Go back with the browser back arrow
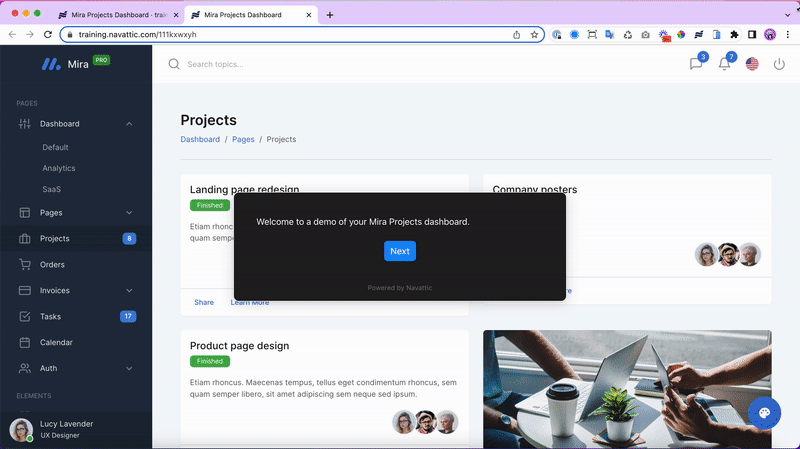 pos(12,34)
